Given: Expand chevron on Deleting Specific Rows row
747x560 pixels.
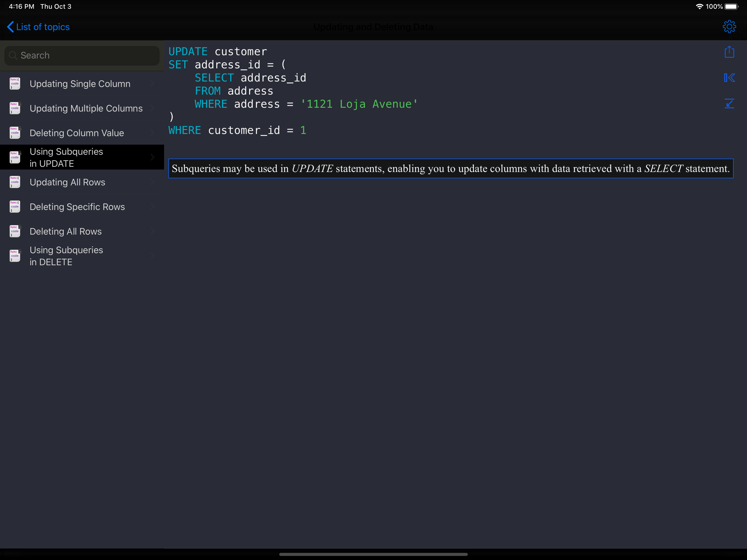Looking at the screenshot, I should click(x=153, y=207).
